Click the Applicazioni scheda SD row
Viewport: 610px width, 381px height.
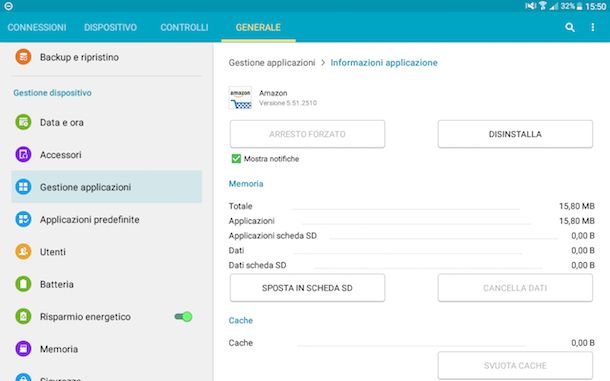pyautogui.click(x=412, y=235)
